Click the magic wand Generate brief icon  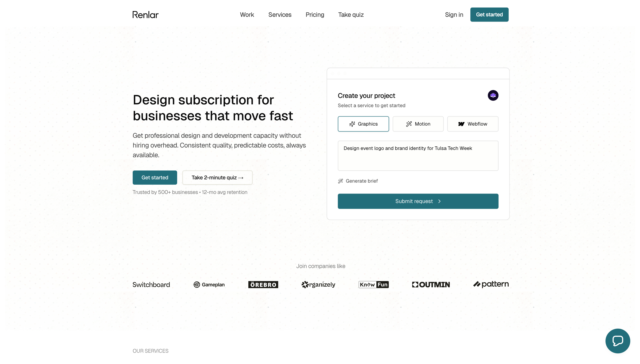click(340, 181)
